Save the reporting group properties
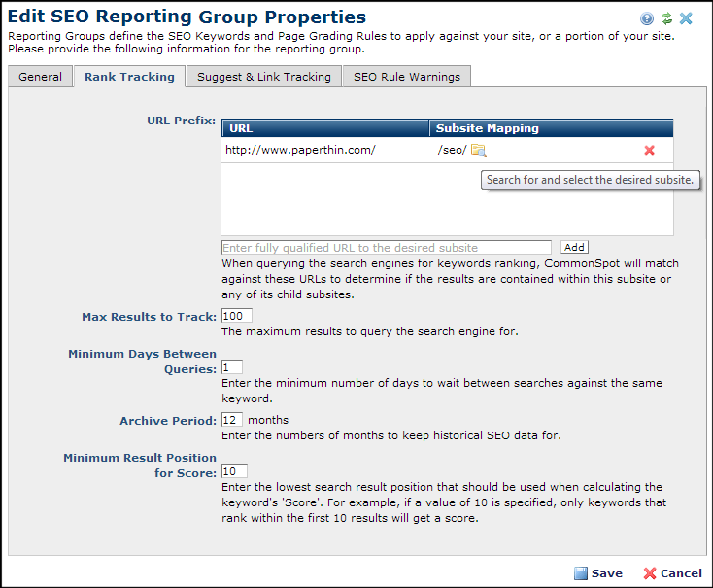Screen dimensions: 713x588 coord(597,573)
